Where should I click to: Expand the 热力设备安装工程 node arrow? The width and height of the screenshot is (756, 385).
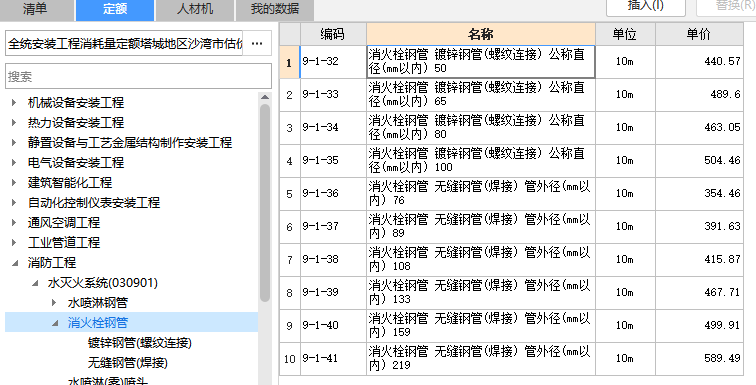tap(14, 122)
